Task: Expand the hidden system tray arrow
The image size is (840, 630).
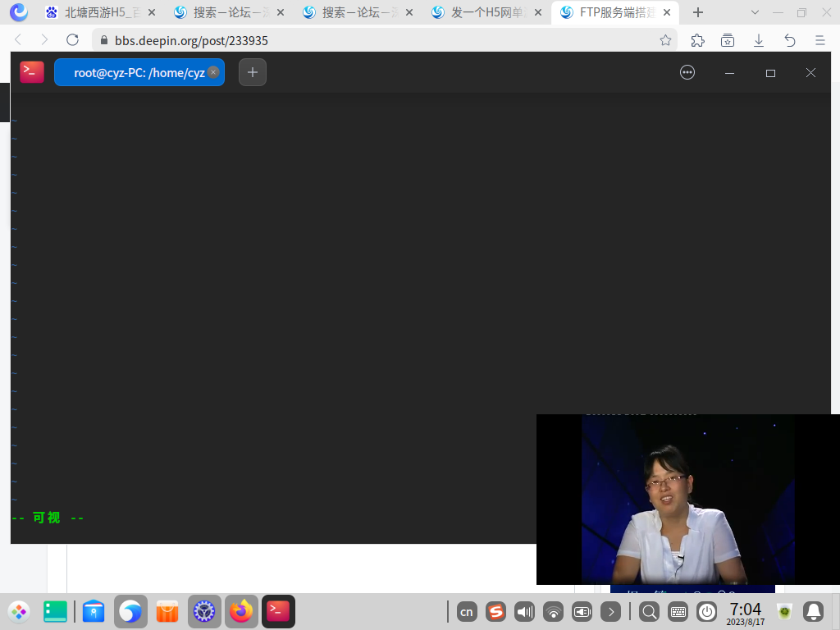Action: pos(610,611)
